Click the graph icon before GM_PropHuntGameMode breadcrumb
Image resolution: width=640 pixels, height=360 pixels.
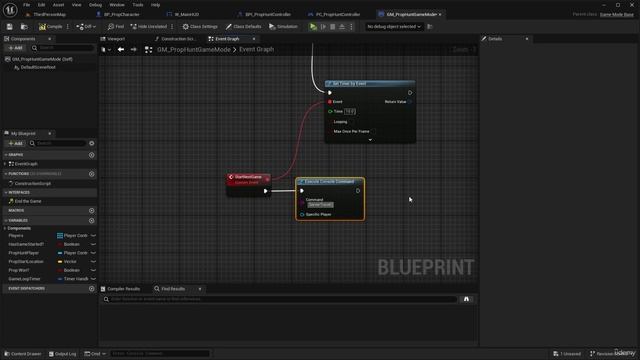click(x=149, y=49)
